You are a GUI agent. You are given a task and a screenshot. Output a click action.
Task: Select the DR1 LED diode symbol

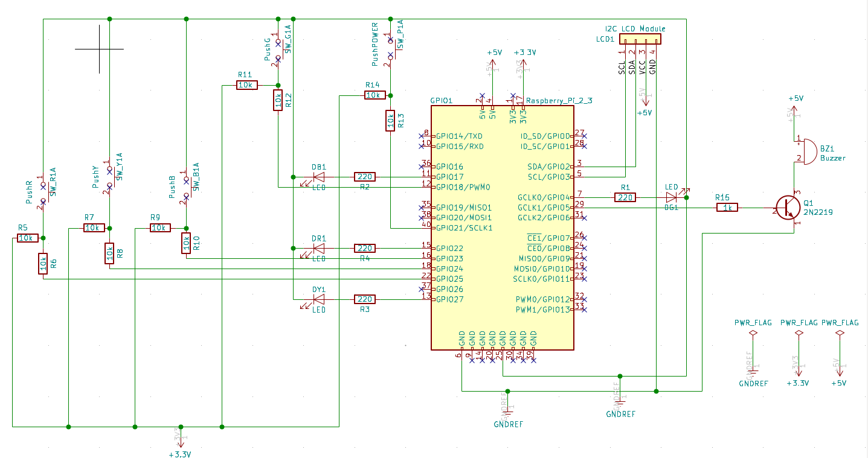[x=318, y=248]
